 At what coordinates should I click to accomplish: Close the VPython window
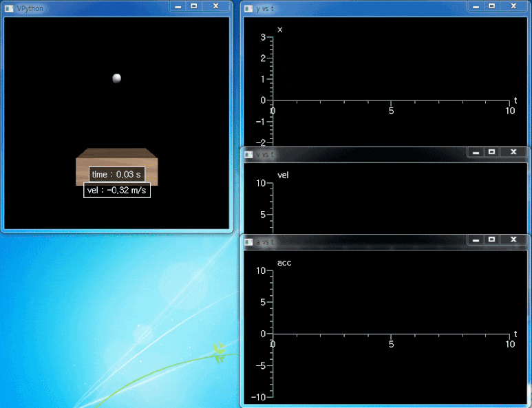click(x=216, y=6)
